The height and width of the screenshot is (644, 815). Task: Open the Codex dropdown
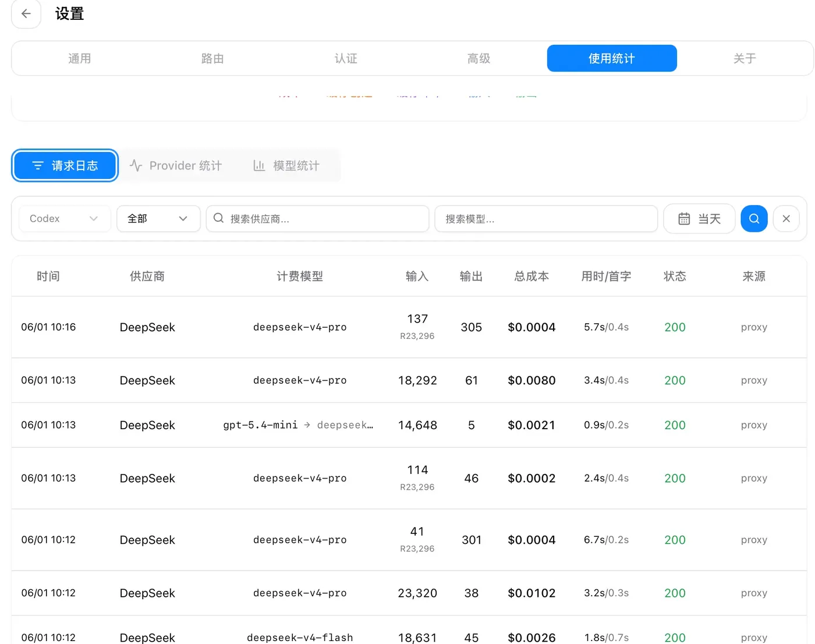click(x=65, y=219)
